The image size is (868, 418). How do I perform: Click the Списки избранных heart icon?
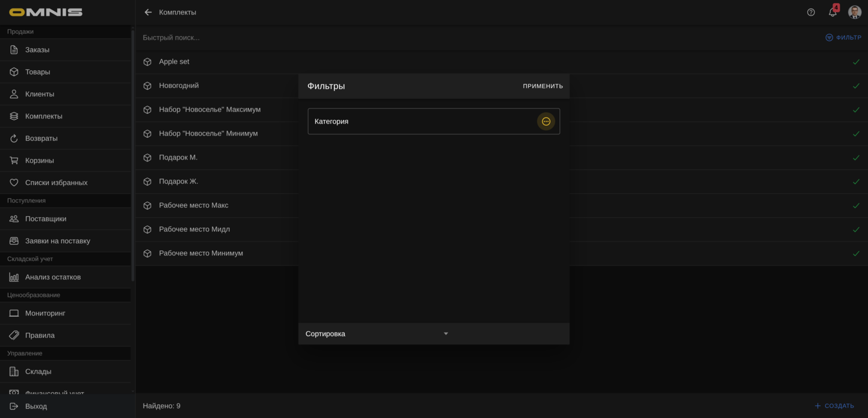pos(14,182)
